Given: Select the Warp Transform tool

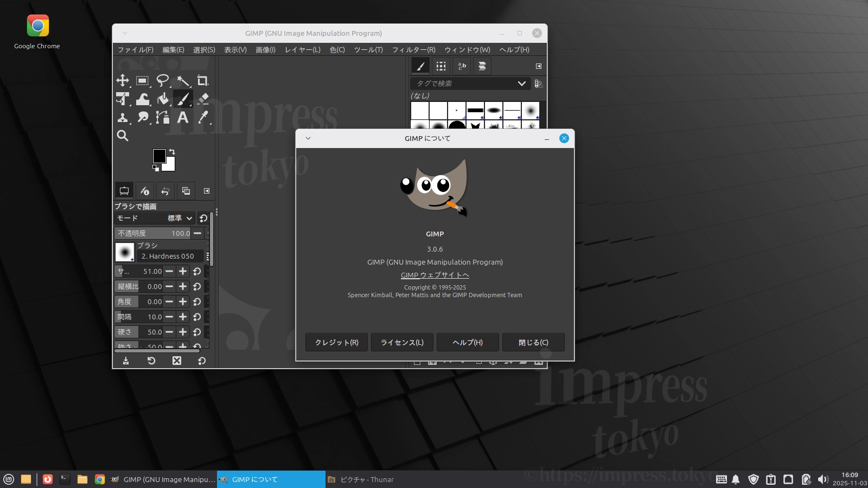Looking at the screenshot, I should coord(143,99).
